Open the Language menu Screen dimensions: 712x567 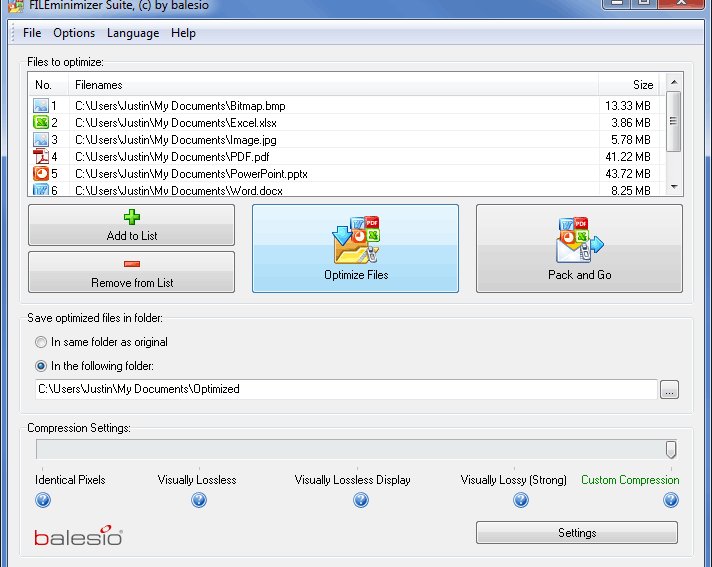133,33
